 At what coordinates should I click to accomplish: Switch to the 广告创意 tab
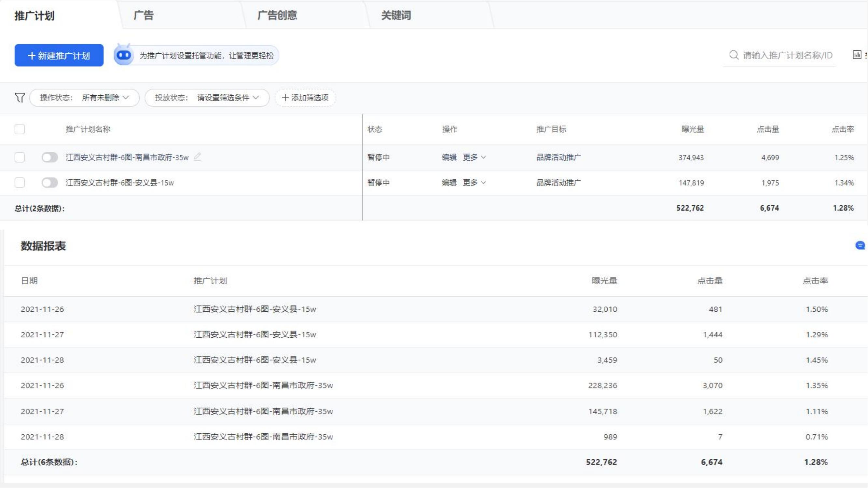[277, 15]
